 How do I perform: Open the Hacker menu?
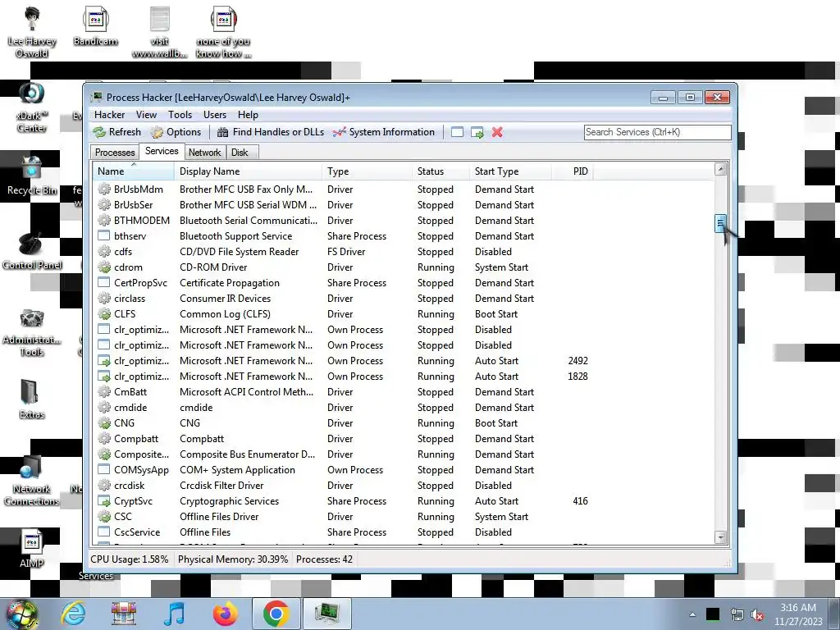(109, 115)
